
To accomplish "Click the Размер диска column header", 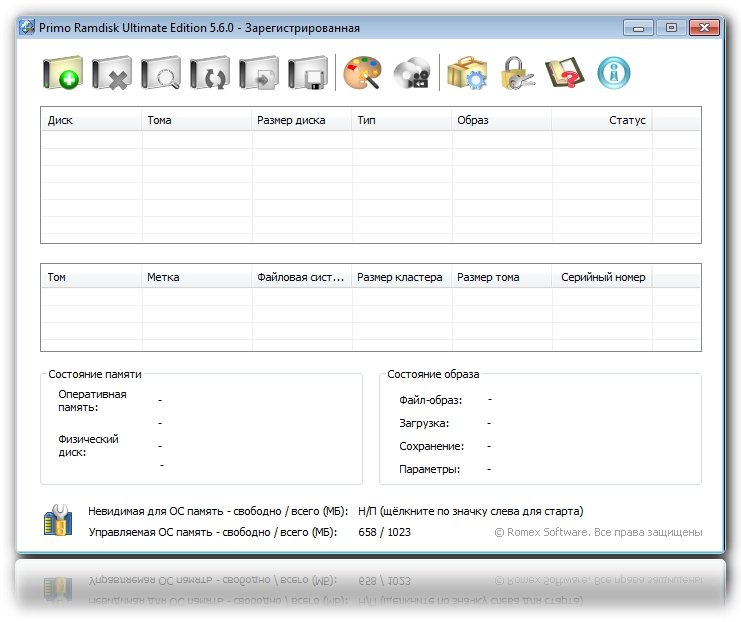I will pos(301,120).
